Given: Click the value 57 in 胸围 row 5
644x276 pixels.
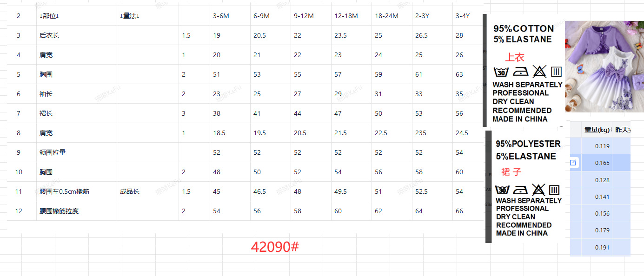Looking at the screenshot, I should (x=338, y=74).
